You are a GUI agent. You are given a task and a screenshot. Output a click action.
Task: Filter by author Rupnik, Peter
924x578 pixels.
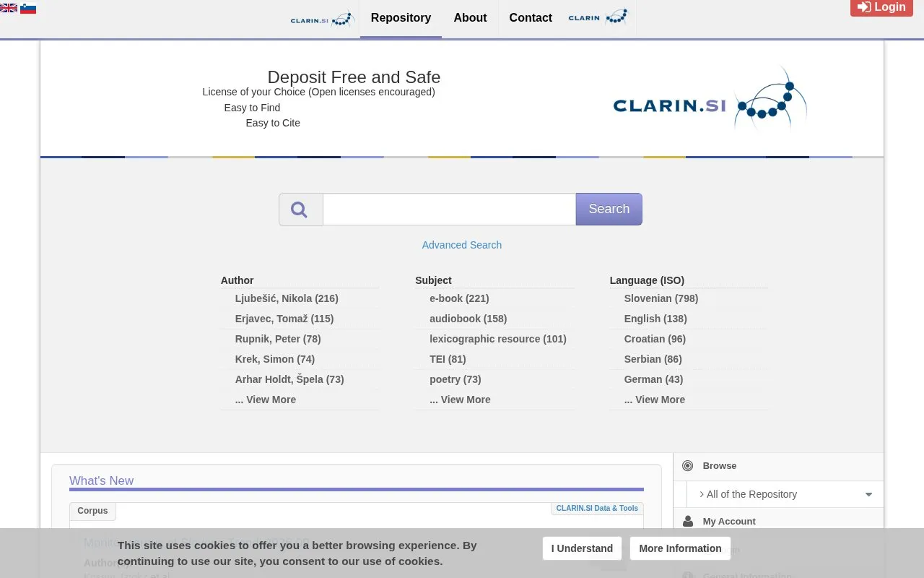click(278, 339)
